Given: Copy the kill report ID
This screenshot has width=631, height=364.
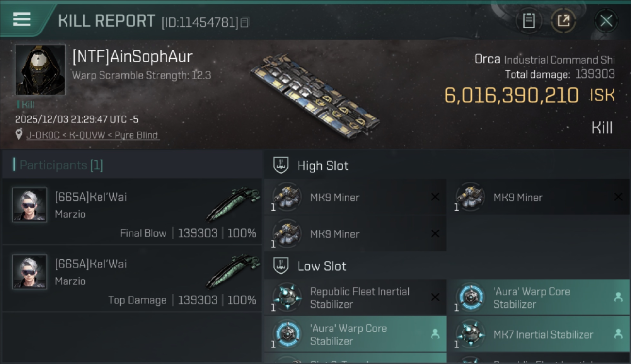Looking at the screenshot, I should [x=245, y=22].
